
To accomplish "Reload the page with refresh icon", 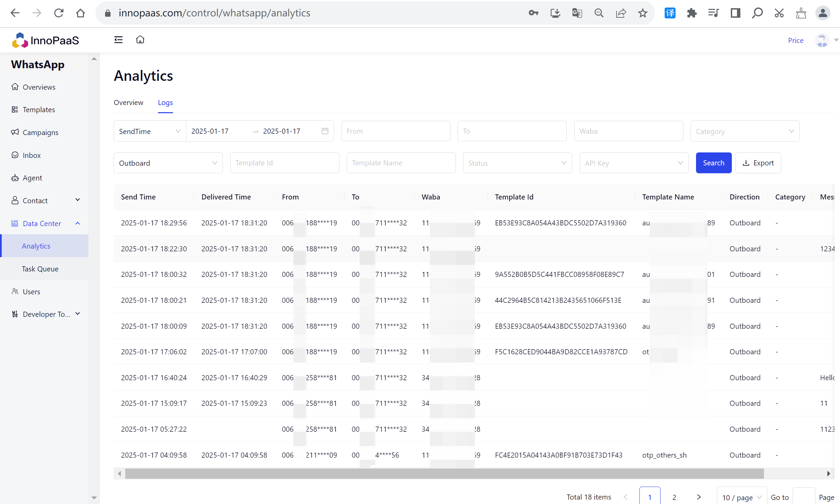I will 59,13.
